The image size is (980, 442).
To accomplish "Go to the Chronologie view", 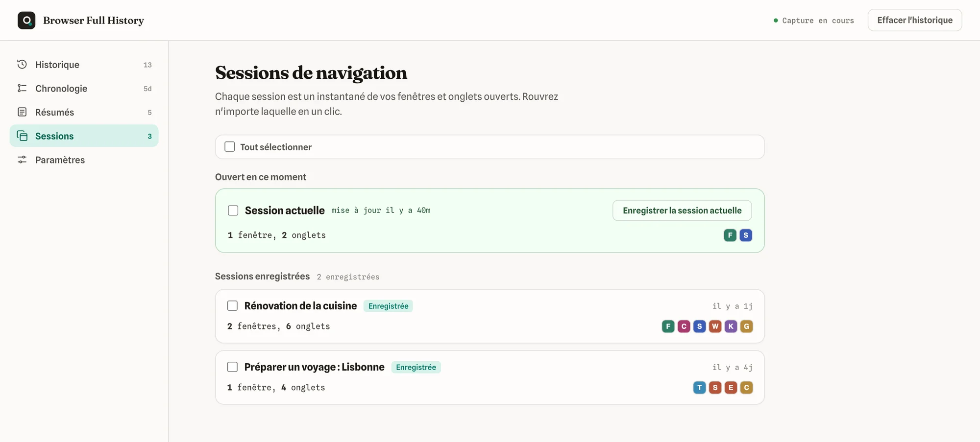I will pyautogui.click(x=84, y=89).
